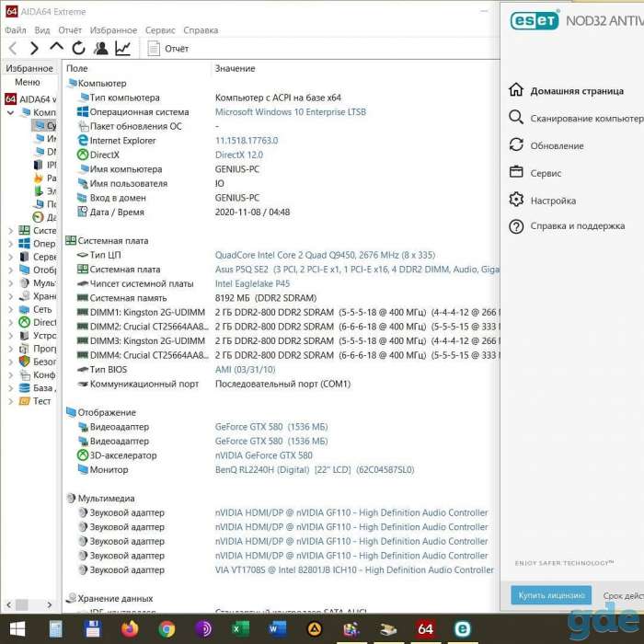Click the left panel horizontal scrollbar left arrow
This screenshot has width=644, height=644.
(9, 605)
